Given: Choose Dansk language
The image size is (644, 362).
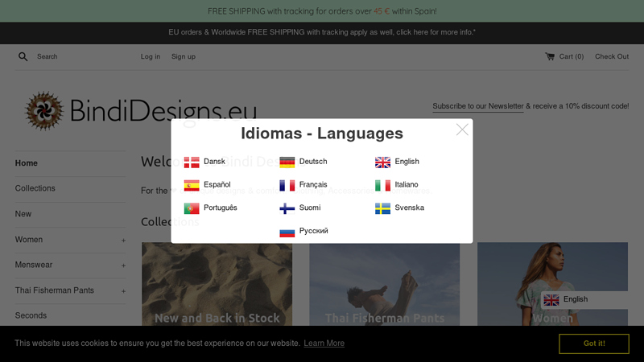Looking at the screenshot, I should tap(214, 162).
